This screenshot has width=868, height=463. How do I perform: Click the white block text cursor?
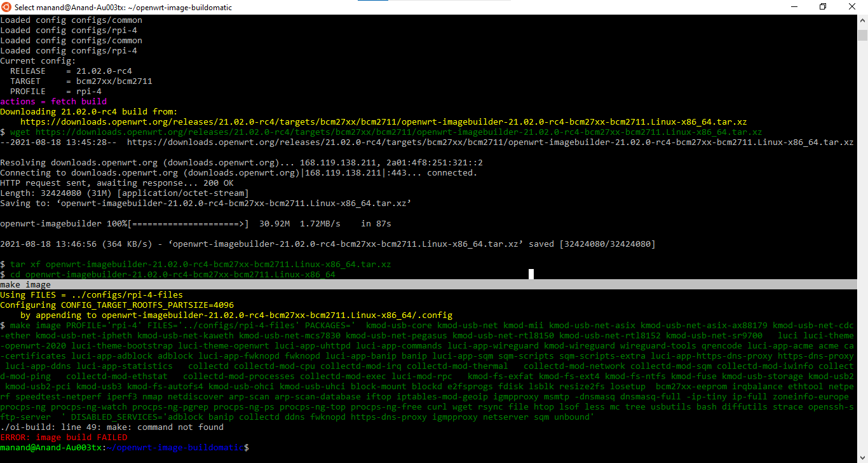(x=531, y=274)
